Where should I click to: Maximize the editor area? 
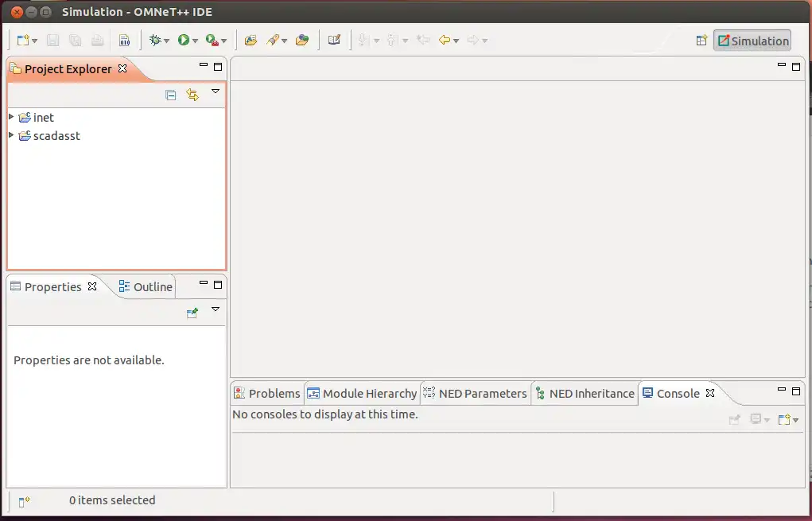(796, 66)
